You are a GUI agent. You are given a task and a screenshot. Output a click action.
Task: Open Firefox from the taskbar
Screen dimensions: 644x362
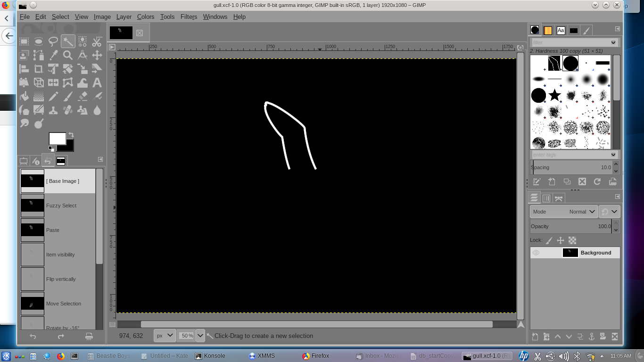316,356
